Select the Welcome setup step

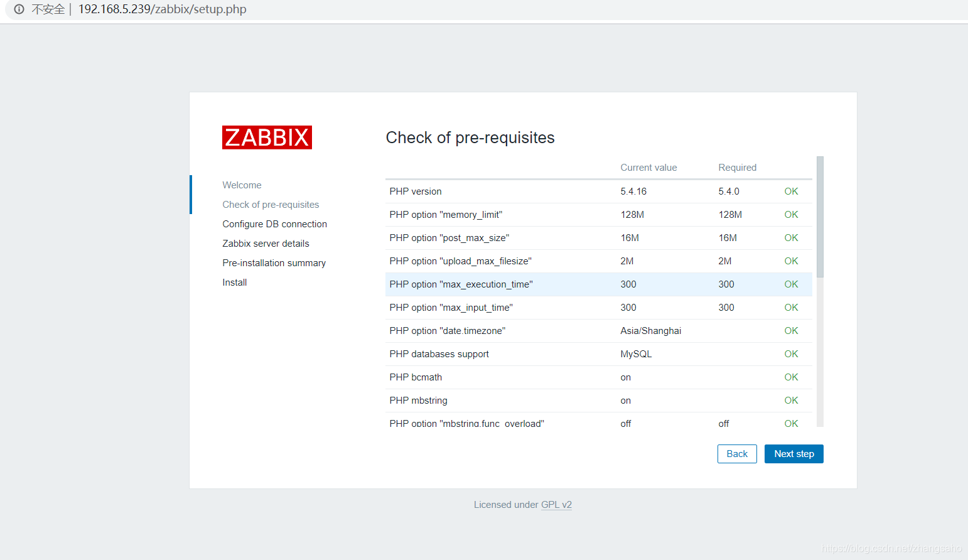pos(242,185)
